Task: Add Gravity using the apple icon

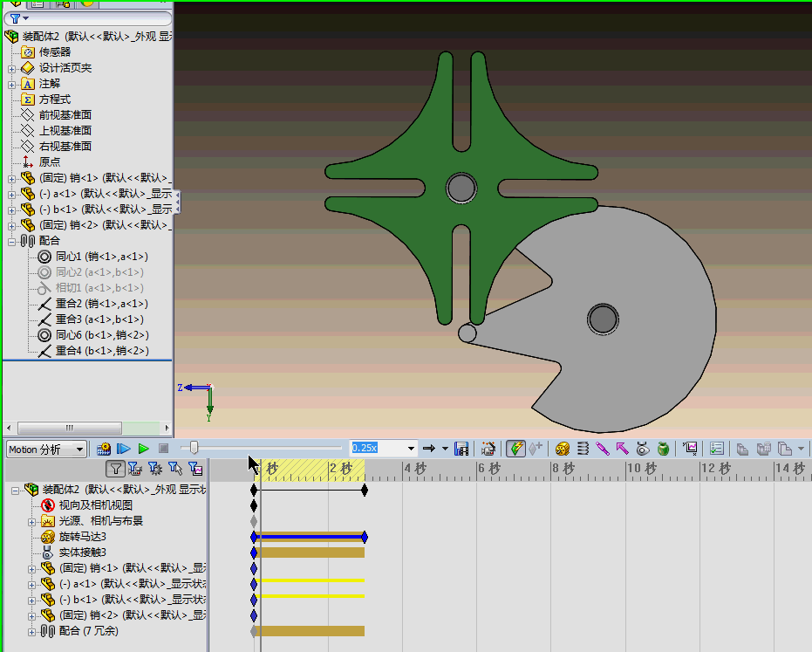Action: click(663, 449)
